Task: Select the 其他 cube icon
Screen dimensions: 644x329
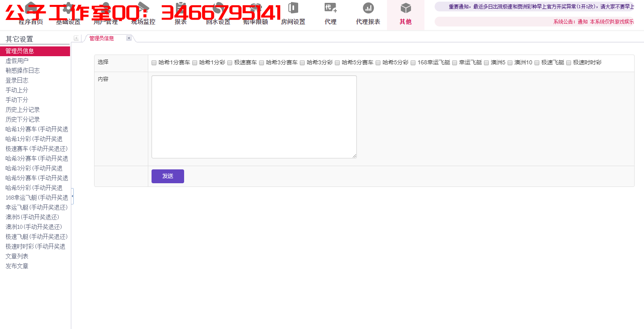Action: 406,8
